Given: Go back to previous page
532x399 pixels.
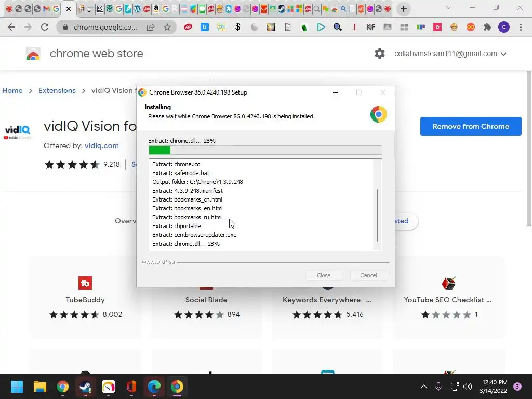Looking at the screenshot, I should 11,27.
